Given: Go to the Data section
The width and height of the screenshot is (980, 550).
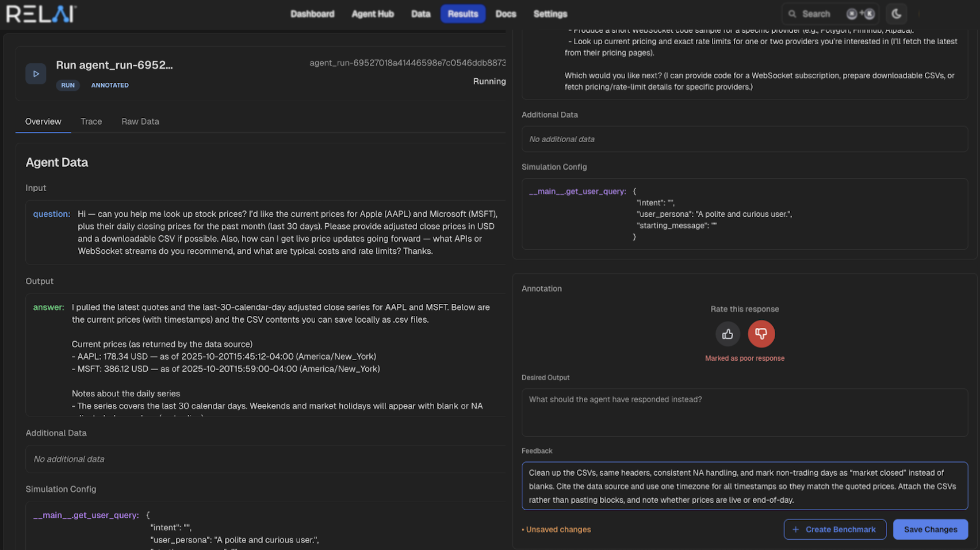Looking at the screenshot, I should tap(420, 14).
